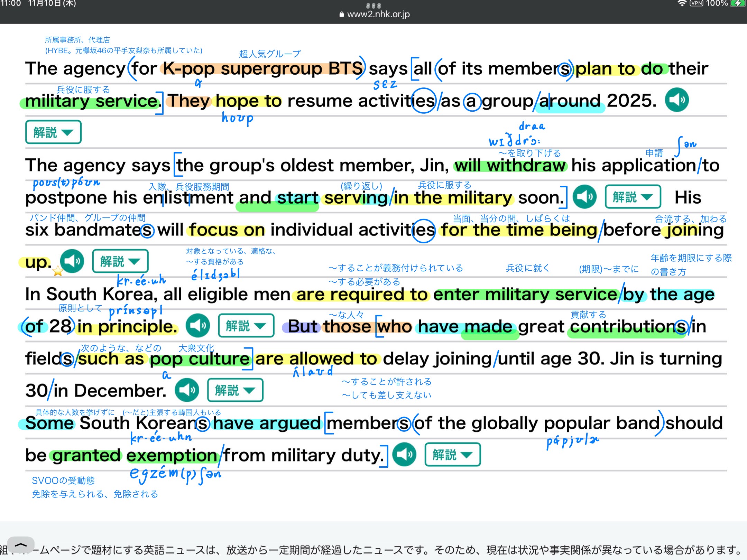
Task: Expand 解説 dropdown after 'in December.'
Action: (x=235, y=390)
